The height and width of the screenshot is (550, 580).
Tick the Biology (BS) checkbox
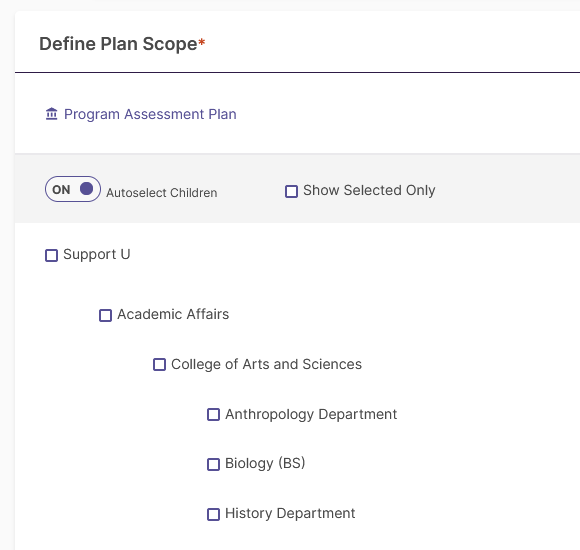[x=213, y=465]
